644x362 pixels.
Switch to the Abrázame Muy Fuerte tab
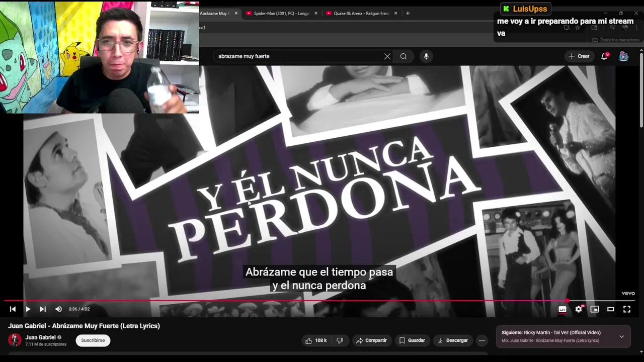pyautogui.click(x=215, y=14)
